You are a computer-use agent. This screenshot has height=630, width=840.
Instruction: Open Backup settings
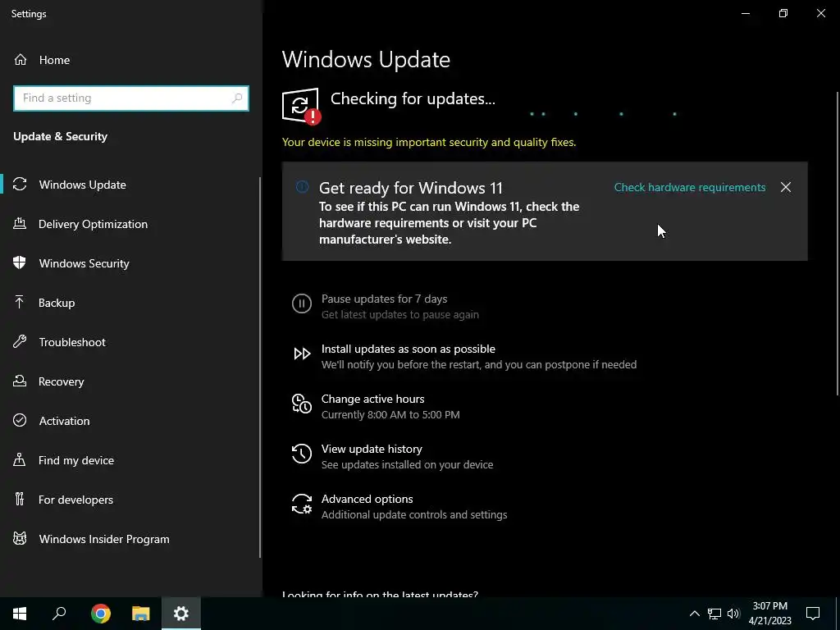pos(130,302)
